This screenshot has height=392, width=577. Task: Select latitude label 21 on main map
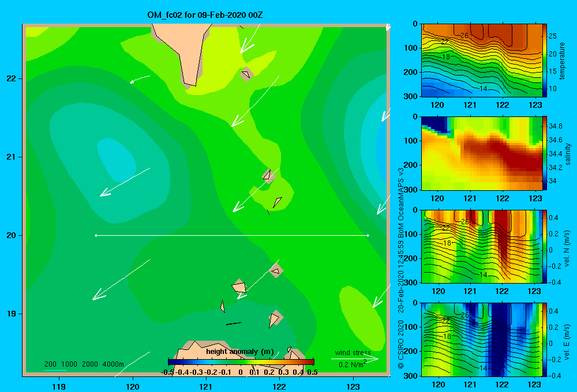[x=12, y=157]
